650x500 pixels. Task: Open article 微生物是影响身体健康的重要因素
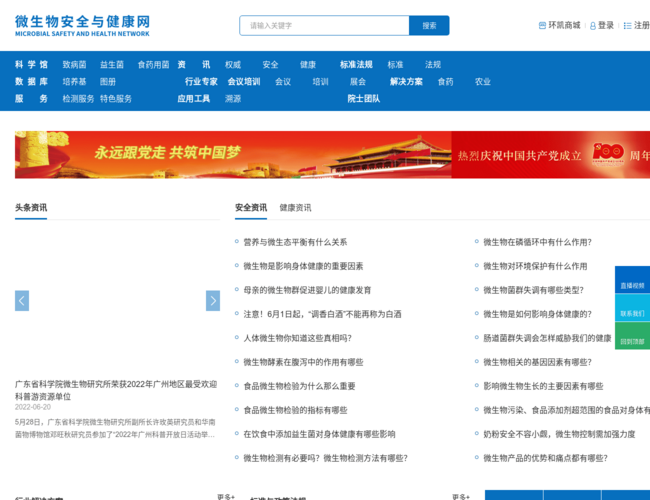point(303,266)
